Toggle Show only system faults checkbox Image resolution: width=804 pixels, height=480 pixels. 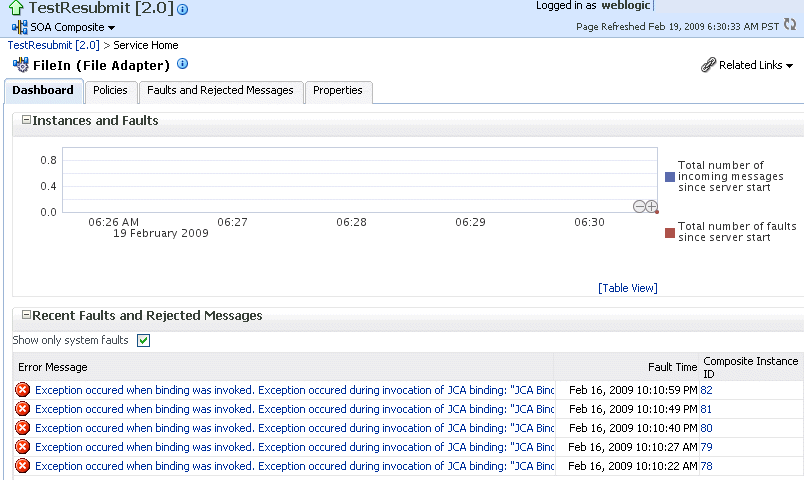[x=144, y=341]
